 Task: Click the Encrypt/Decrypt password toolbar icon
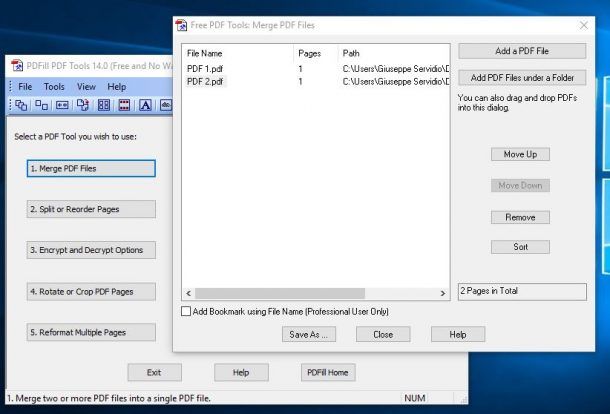[x=62, y=105]
